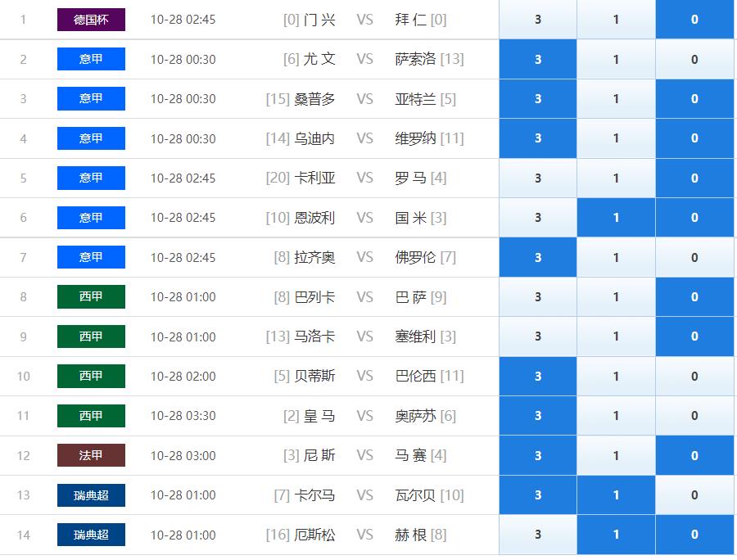
Task: Click team name 罗马
Action: click(x=411, y=178)
